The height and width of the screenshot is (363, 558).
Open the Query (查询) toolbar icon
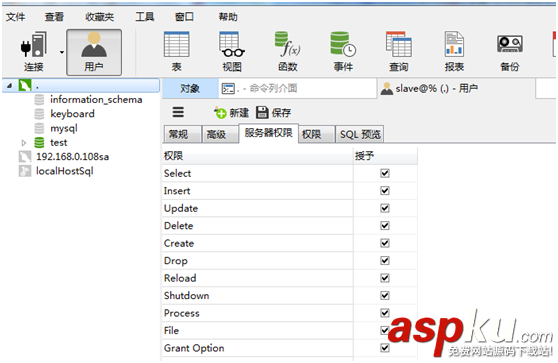399,52
